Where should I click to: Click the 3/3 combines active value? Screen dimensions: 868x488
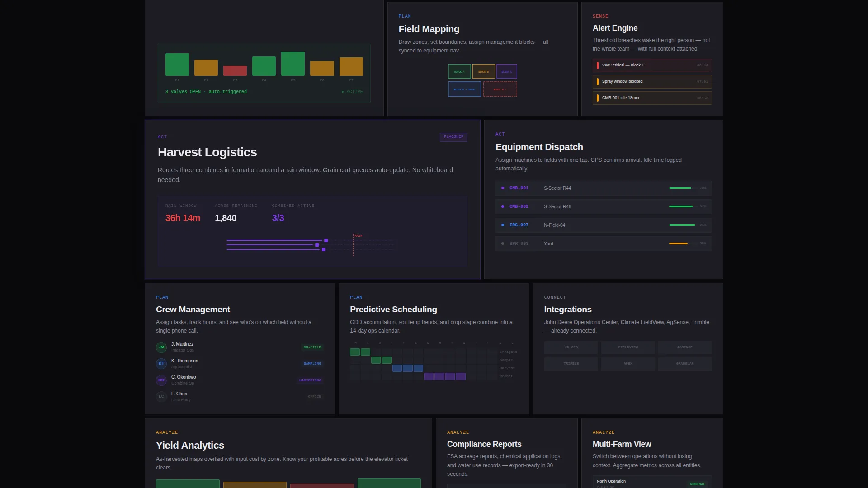click(278, 218)
